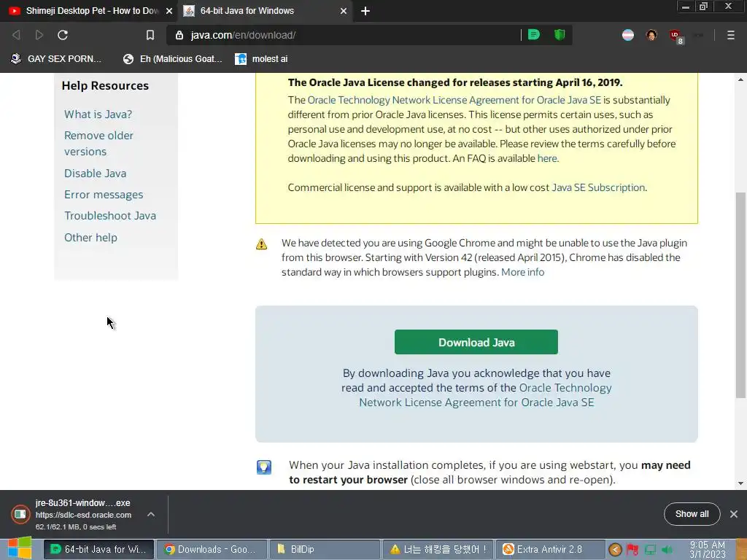The width and height of the screenshot is (747, 560).
Task: Open Oracle Technology Network License Agreement link in yellow box
Action: pyautogui.click(x=454, y=100)
